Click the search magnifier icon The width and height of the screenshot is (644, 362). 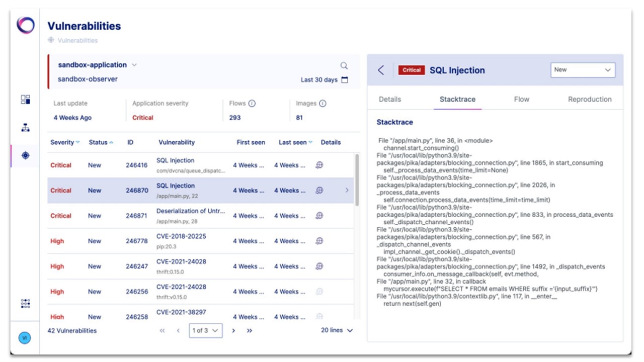[344, 66]
